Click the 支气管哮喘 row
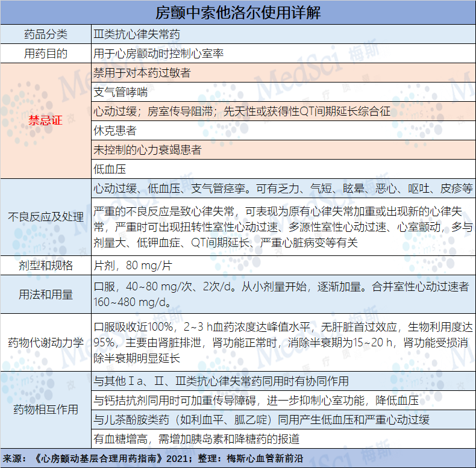476x468 pixels. [x=284, y=92]
